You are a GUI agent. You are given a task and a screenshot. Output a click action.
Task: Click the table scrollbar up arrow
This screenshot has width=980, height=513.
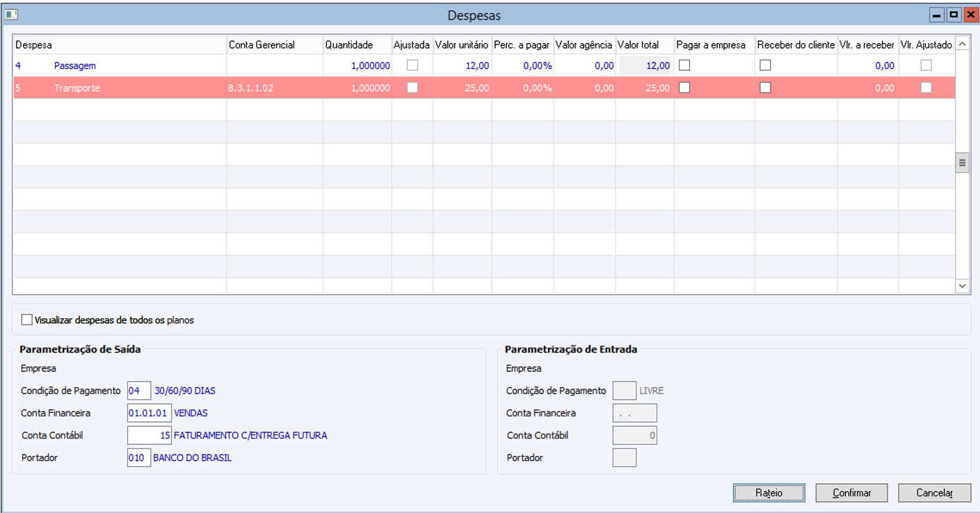tap(963, 44)
